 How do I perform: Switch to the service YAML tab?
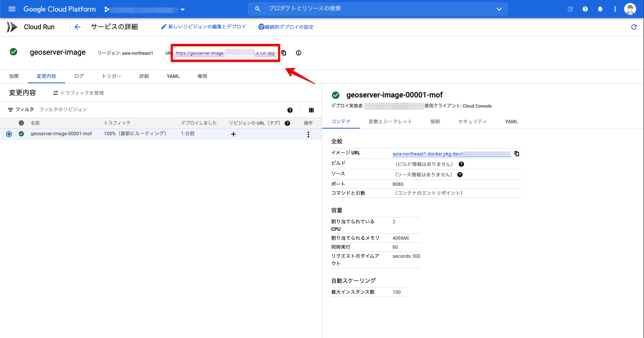(173, 76)
